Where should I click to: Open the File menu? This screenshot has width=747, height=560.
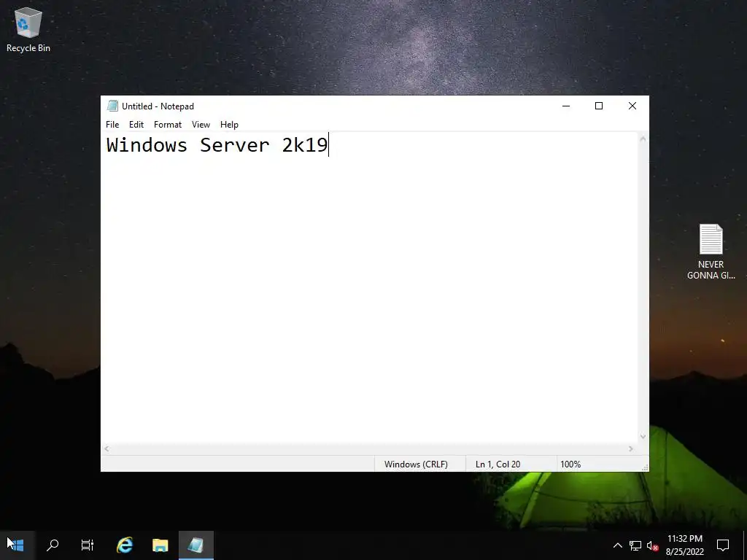112,124
